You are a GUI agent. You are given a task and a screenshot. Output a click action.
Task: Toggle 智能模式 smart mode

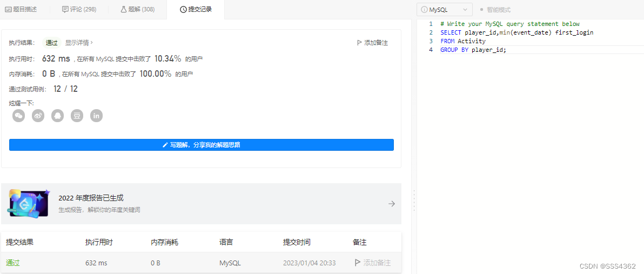tap(495, 9)
